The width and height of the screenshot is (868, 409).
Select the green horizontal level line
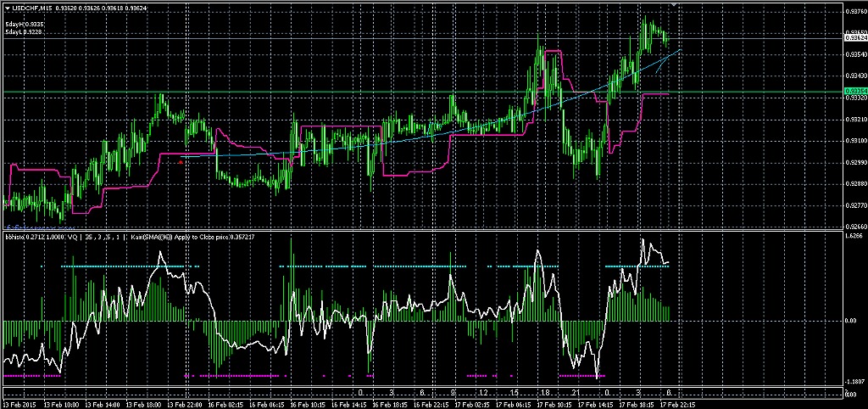(x=339, y=91)
